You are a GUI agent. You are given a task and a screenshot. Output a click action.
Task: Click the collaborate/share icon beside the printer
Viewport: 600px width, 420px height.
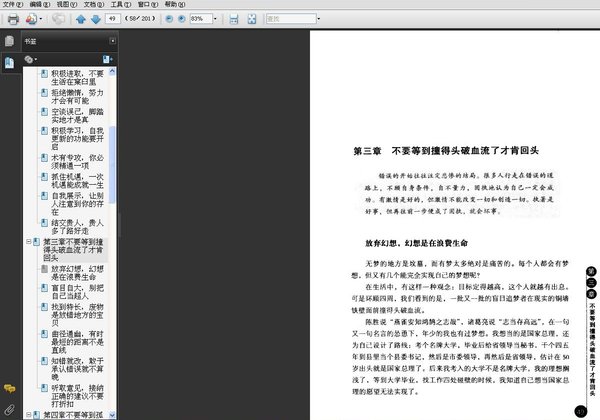31,19
